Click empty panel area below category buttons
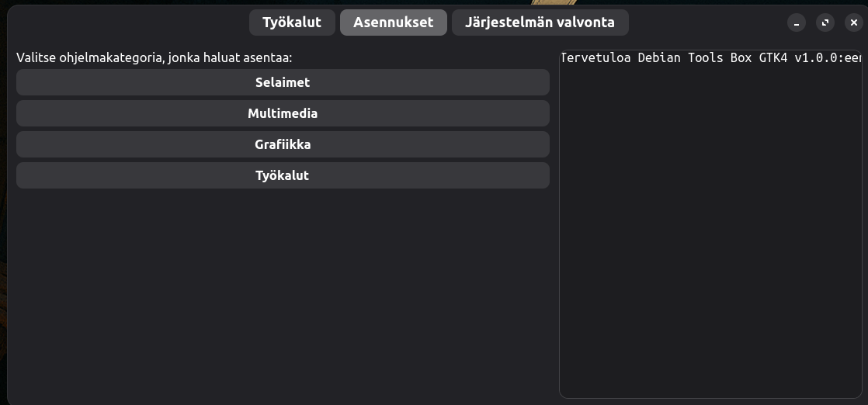The image size is (868, 405). [x=283, y=295]
